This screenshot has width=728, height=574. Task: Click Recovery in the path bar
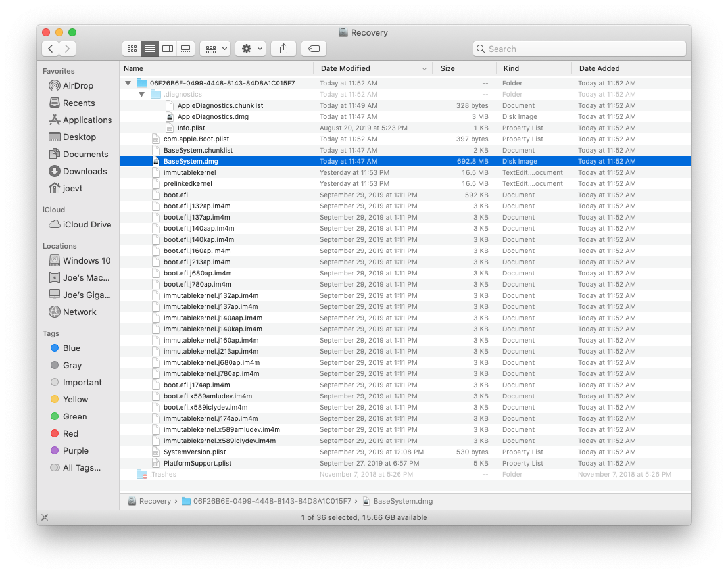click(149, 502)
